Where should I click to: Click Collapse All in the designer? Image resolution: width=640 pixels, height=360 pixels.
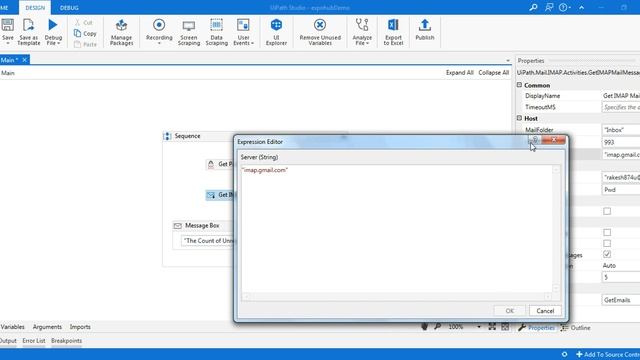[493, 73]
